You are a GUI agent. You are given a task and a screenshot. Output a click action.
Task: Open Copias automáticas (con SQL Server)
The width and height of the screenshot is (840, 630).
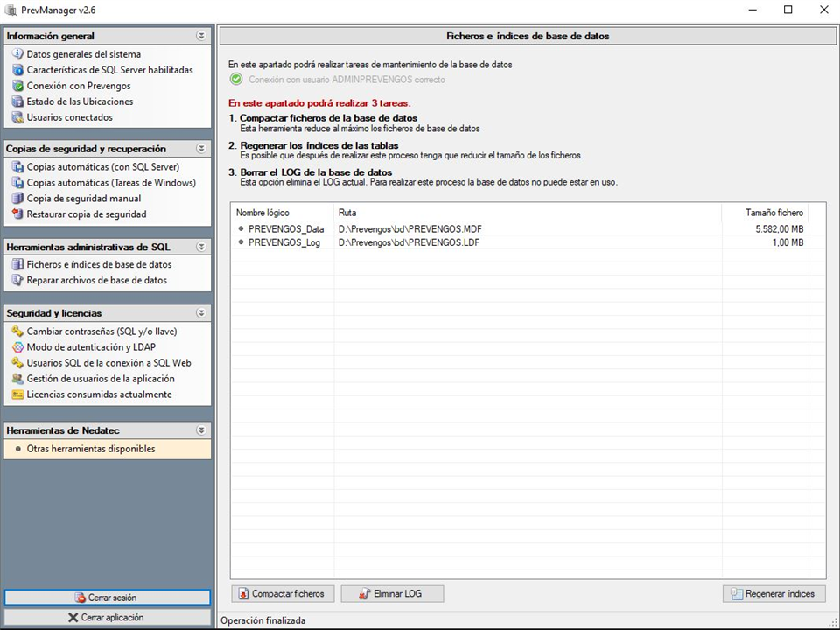tap(102, 167)
